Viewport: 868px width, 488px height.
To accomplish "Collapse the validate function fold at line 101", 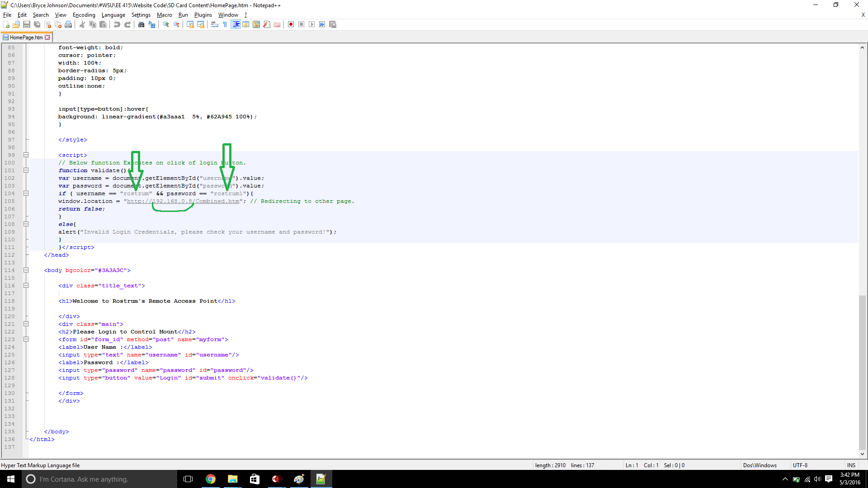I will click(26, 170).
